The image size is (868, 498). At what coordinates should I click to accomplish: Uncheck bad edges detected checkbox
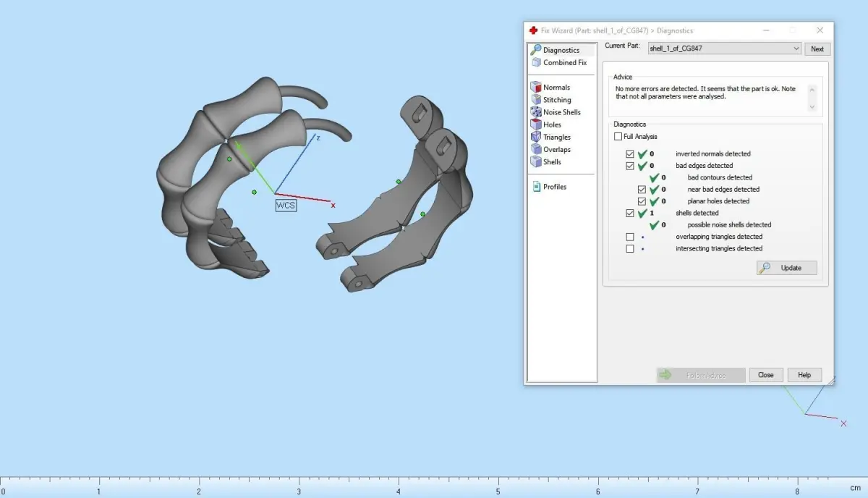(630, 166)
